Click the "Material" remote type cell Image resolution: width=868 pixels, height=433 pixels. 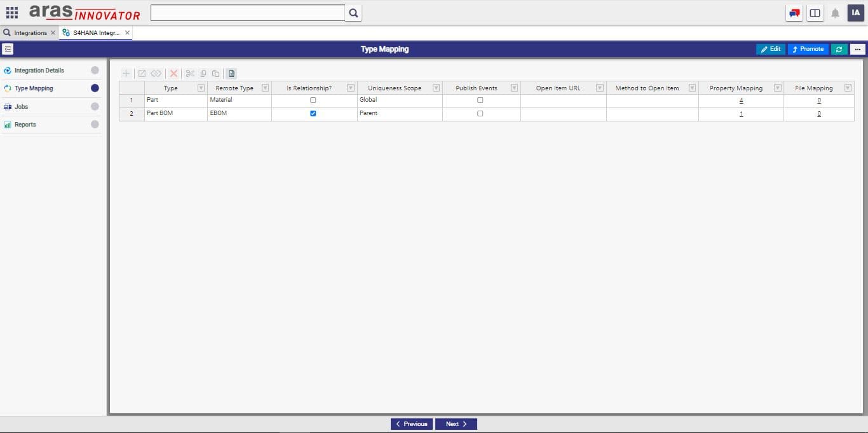click(240, 100)
